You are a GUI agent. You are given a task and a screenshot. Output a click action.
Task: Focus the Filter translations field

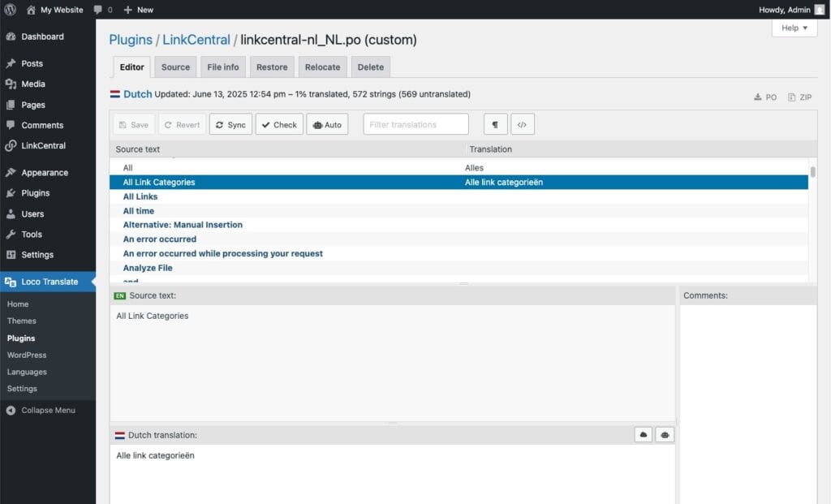click(x=416, y=124)
